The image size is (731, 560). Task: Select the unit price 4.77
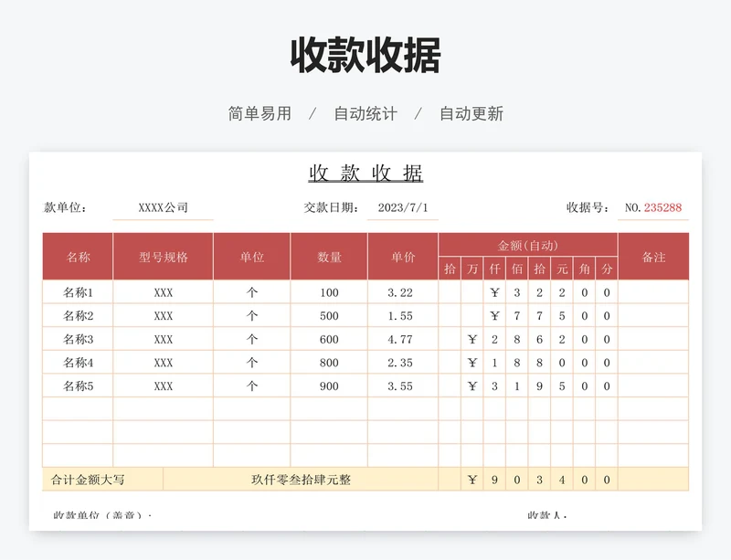point(403,339)
